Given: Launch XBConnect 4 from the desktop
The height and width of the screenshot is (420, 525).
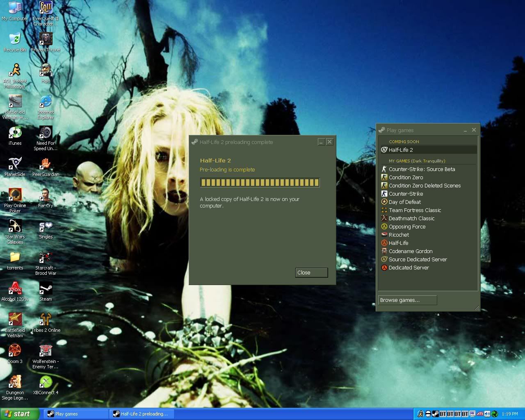Looking at the screenshot, I should pos(46,385).
